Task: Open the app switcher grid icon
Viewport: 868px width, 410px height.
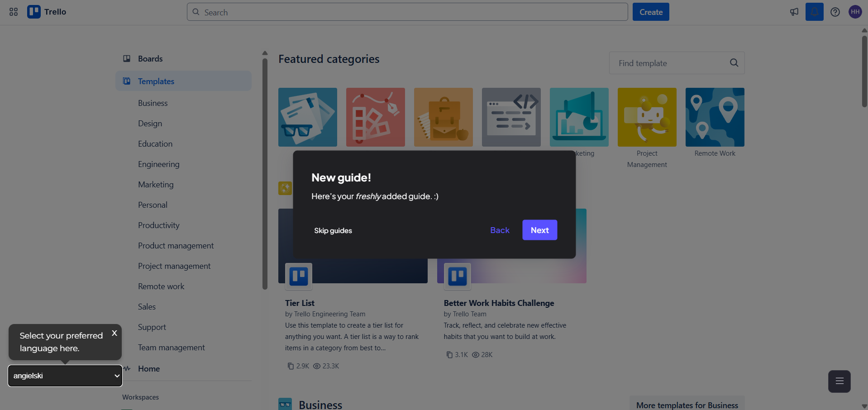Action: pos(14,12)
